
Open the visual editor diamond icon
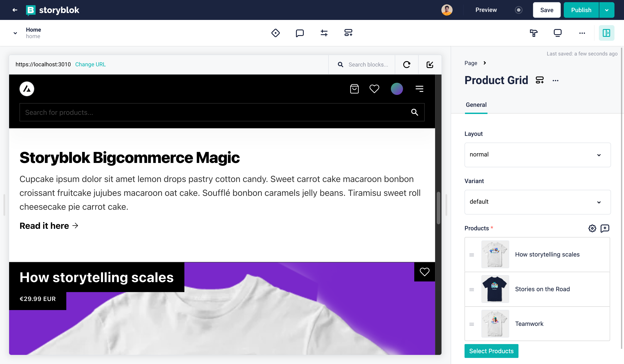coord(275,33)
